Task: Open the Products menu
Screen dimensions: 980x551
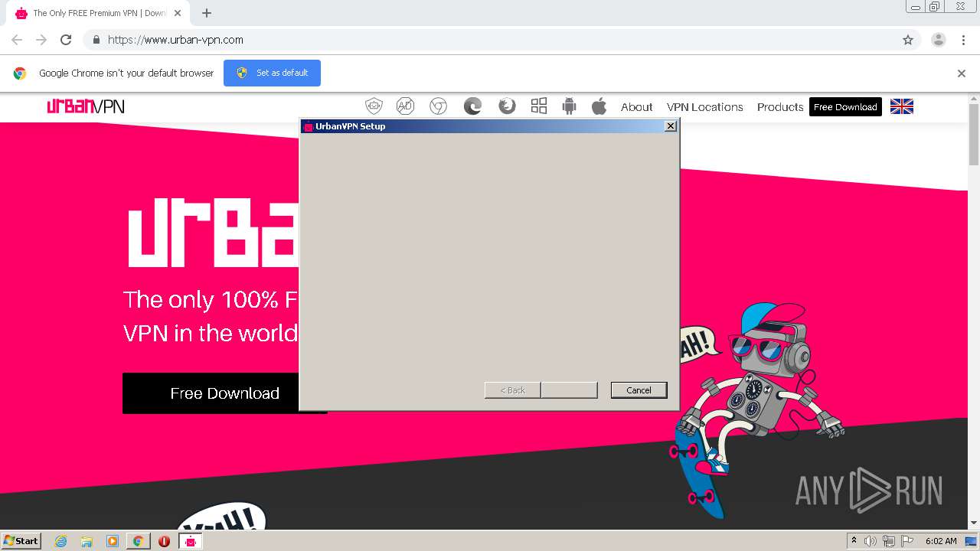Action: (780, 107)
